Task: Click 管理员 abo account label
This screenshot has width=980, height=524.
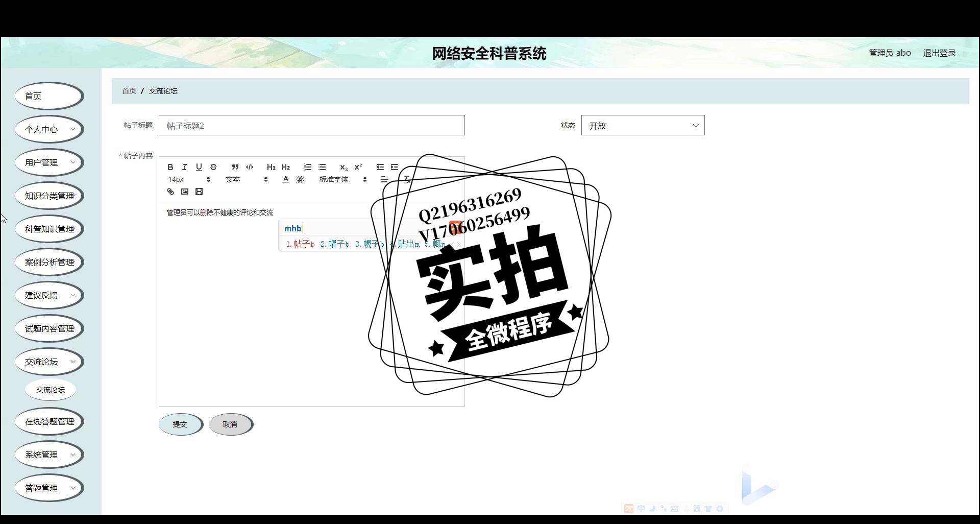Action: coord(890,53)
